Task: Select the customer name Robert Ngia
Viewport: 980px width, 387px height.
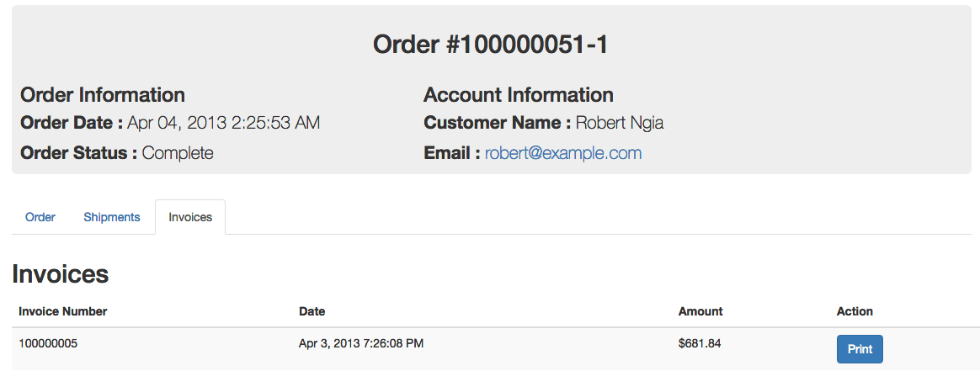Action: [x=620, y=123]
